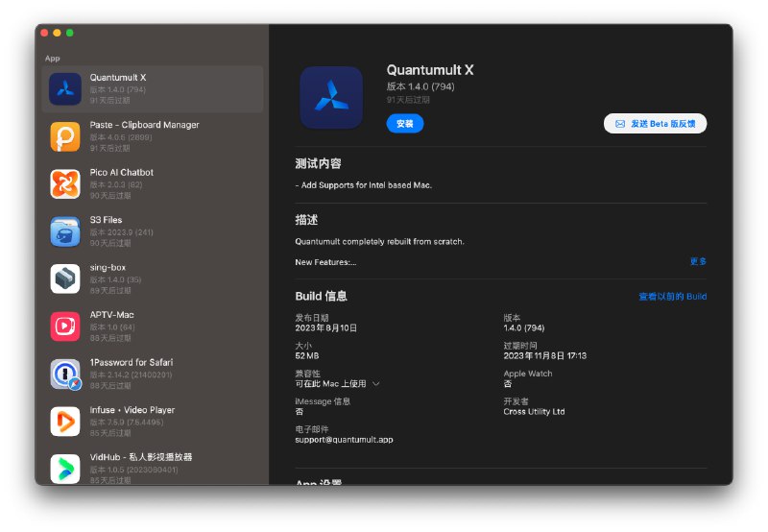The height and width of the screenshot is (532, 768).
Task: Select Paste - Clipboard Manager in list
Action: tap(153, 136)
